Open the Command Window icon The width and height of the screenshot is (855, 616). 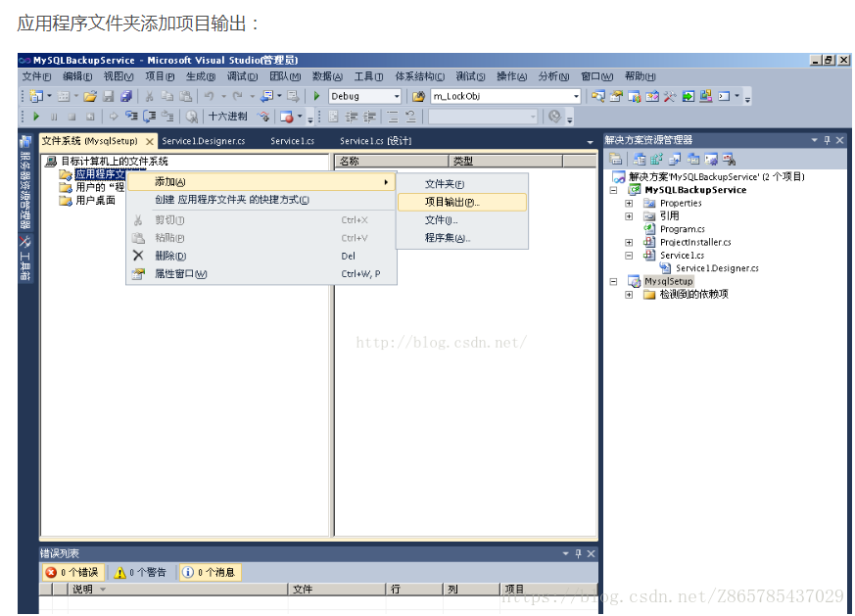(x=724, y=97)
